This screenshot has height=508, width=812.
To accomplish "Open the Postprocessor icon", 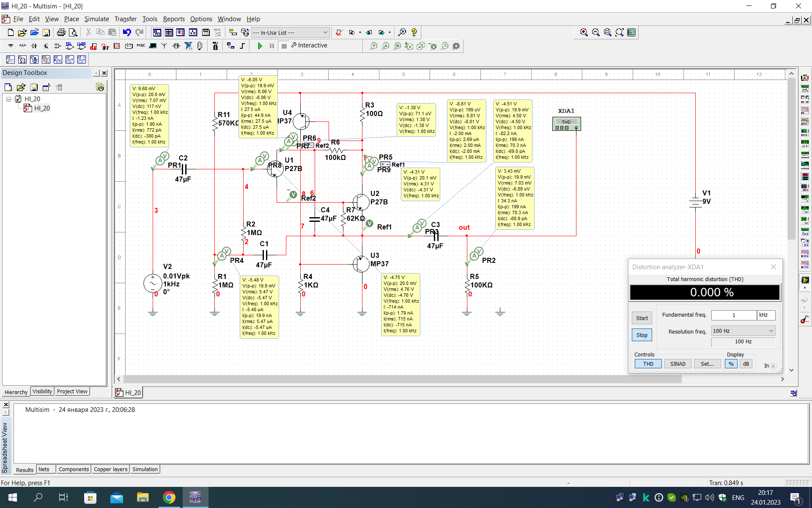I will [206, 32].
